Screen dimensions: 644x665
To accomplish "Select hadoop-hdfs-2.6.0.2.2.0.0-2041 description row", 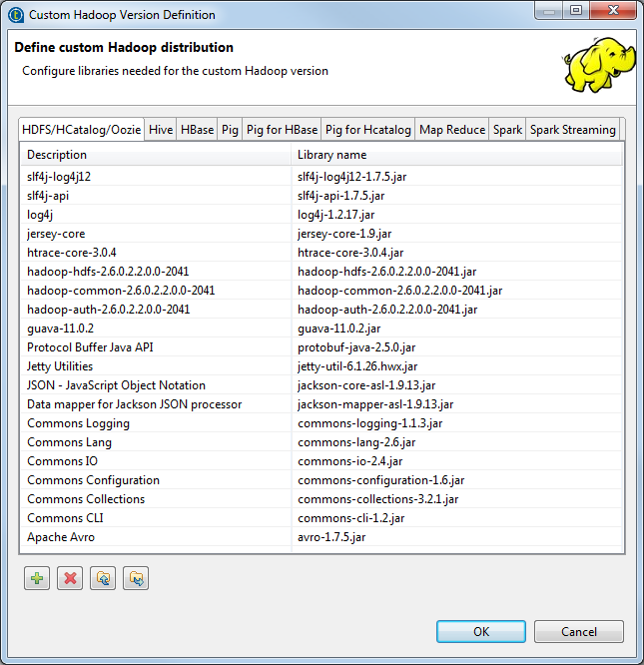I will [x=108, y=272].
